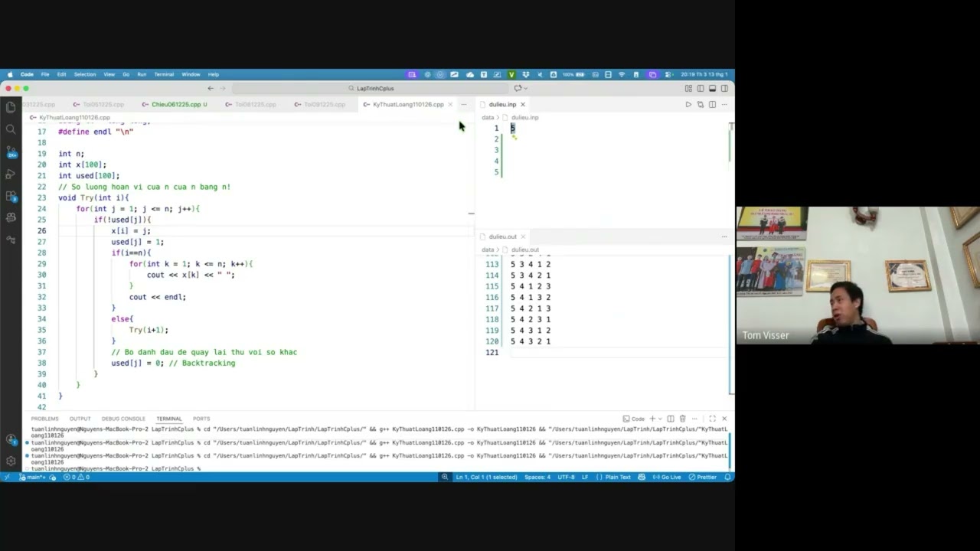Change indentation via Spaces: 4
This screenshot has height=551, width=980.
click(537, 477)
